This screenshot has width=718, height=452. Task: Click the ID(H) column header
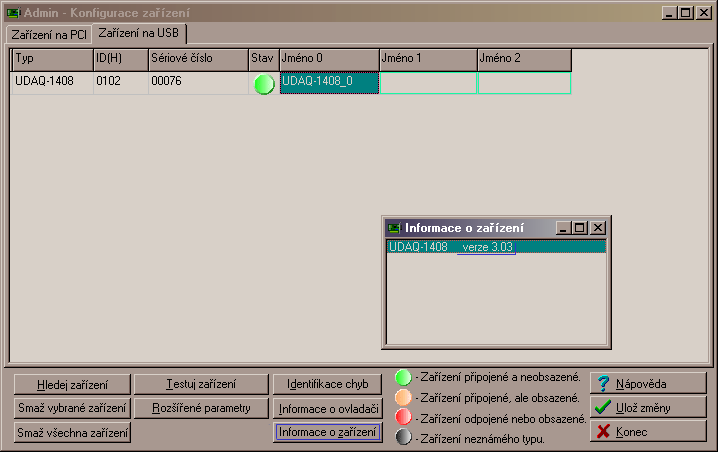(121, 60)
